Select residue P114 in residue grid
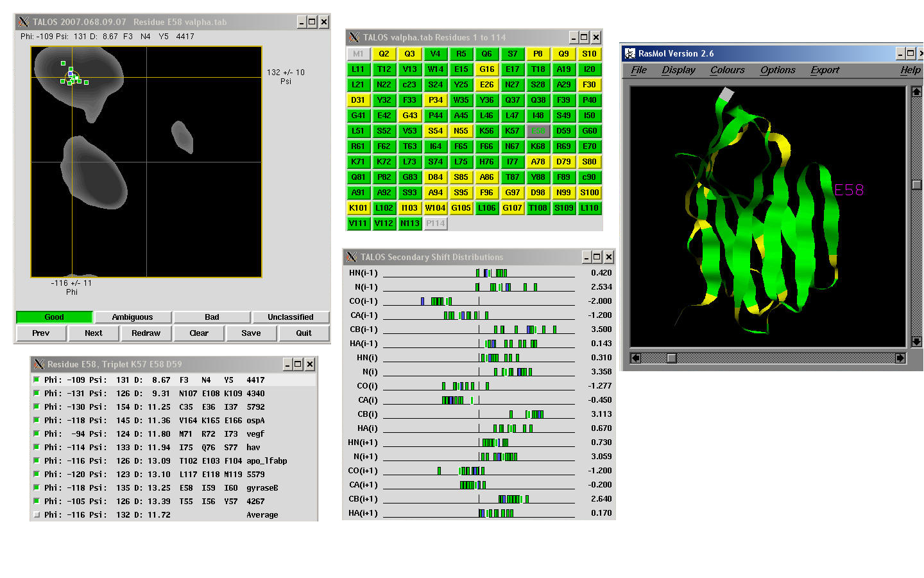Screen dimensions: 924x578 pos(436,223)
